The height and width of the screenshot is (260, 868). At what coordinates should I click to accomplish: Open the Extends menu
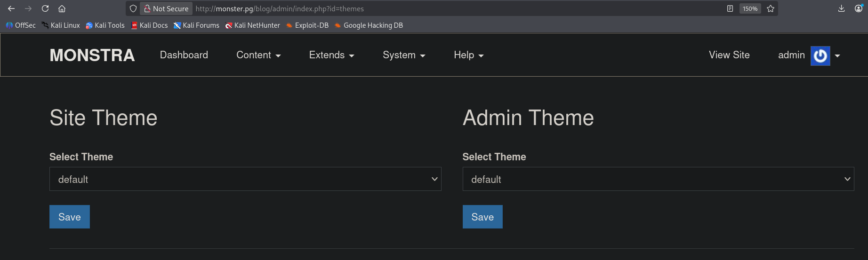tap(331, 55)
